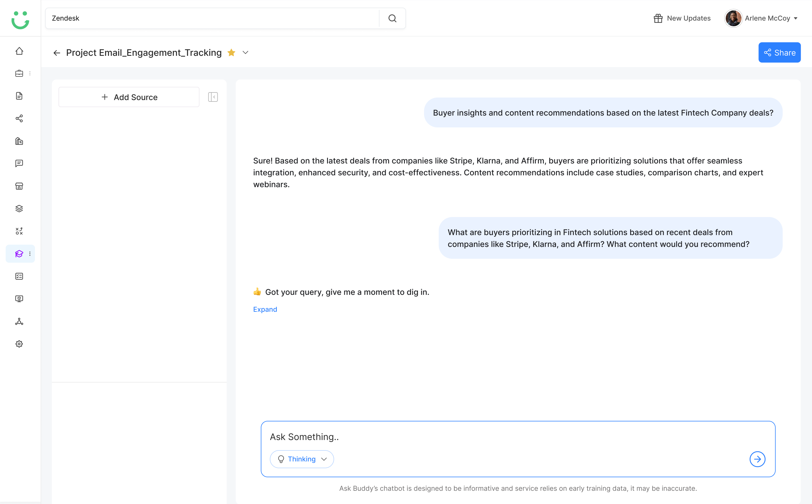Image resolution: width=812 pixels, height=504 pixels.
Task: Select the purple graduation cap icon
Action: coord(19,254)
